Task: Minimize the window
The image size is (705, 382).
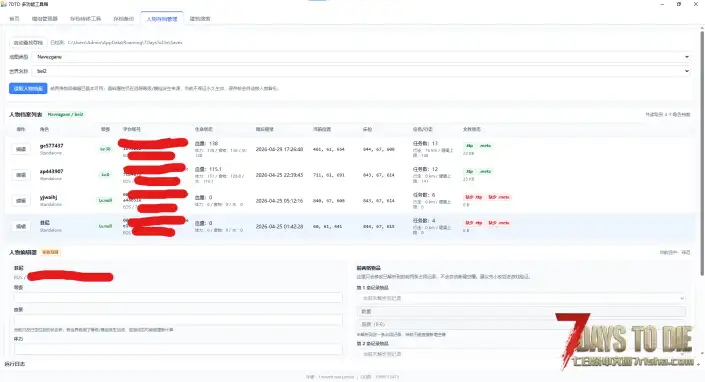Action: click(662, 4)
